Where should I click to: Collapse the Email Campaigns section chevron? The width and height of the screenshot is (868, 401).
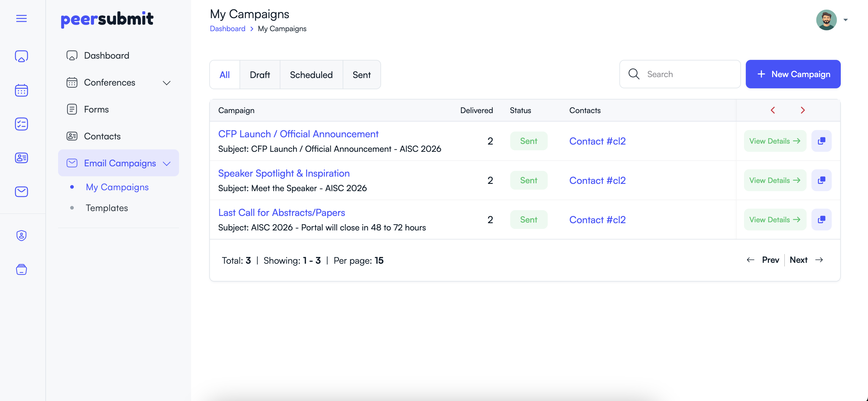click(x=167, y=164)
